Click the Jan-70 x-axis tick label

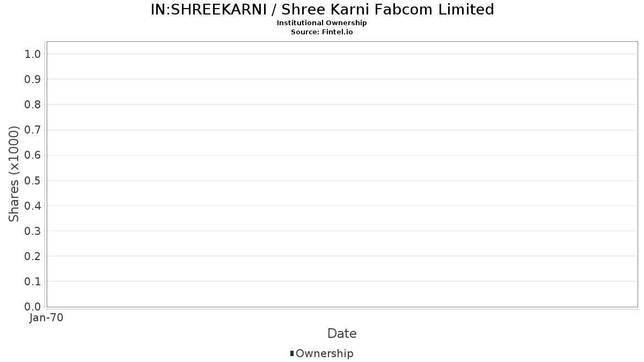coord(47,318)
